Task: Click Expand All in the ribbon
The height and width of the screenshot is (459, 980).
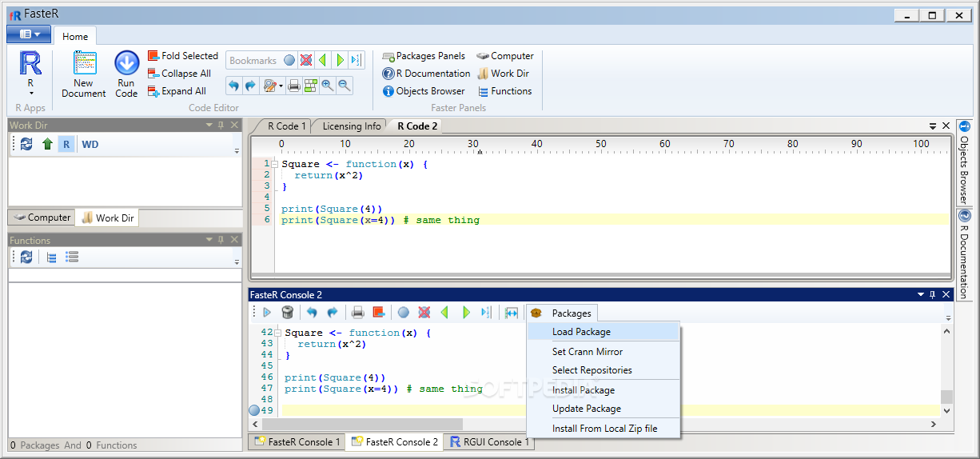Action: point(177,91)
